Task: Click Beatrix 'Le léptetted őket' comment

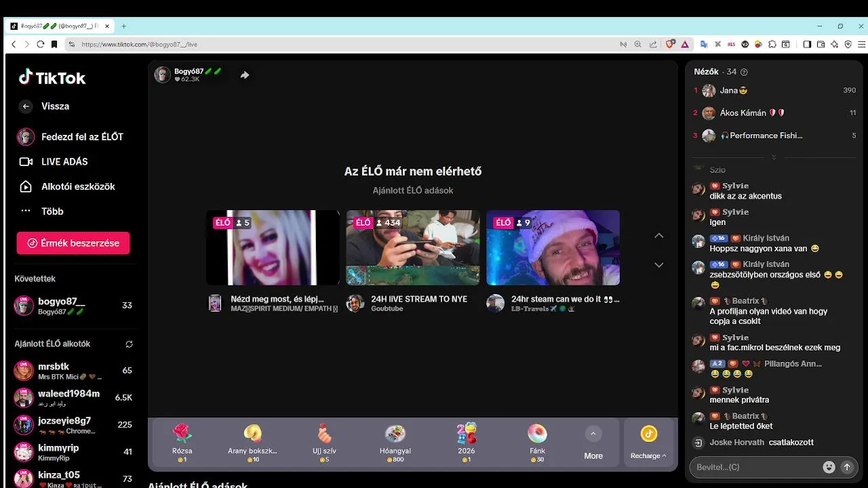Action: tap(741, 426)
